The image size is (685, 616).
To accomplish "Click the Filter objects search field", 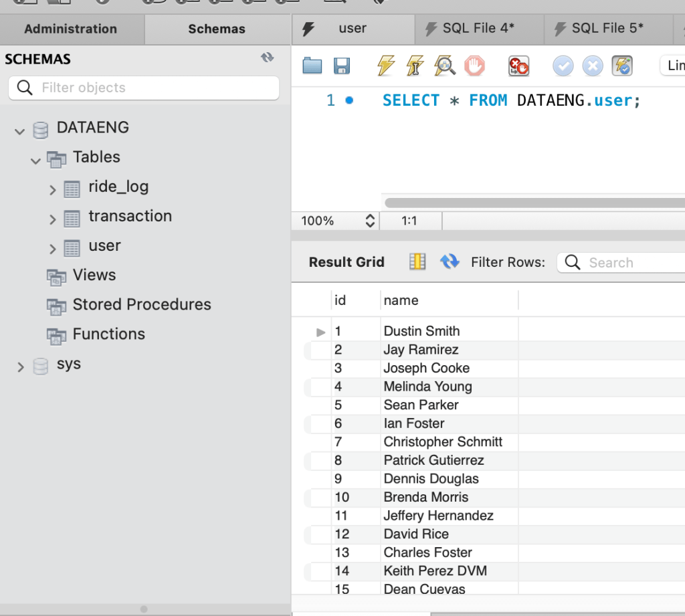I will coord(144,88).
